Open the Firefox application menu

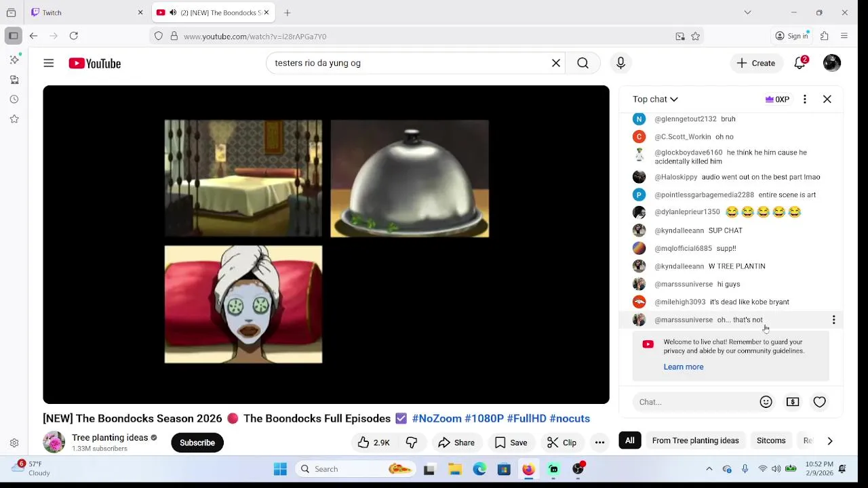[844, 36]
